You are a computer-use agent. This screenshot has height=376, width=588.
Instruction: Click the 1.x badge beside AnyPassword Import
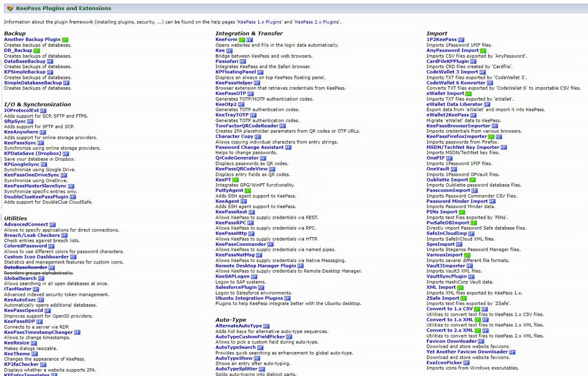484,50
